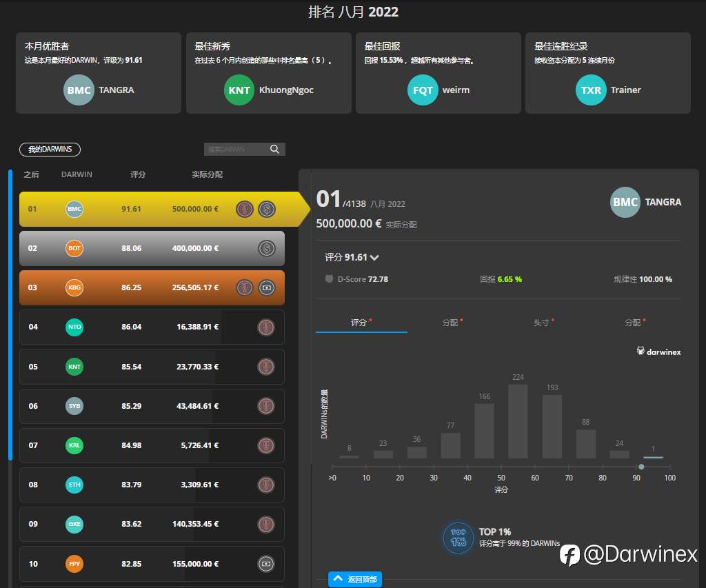Expand the 评分 91.61 chevron
This screenshot has height=588, width=706.
click(374, 258)
